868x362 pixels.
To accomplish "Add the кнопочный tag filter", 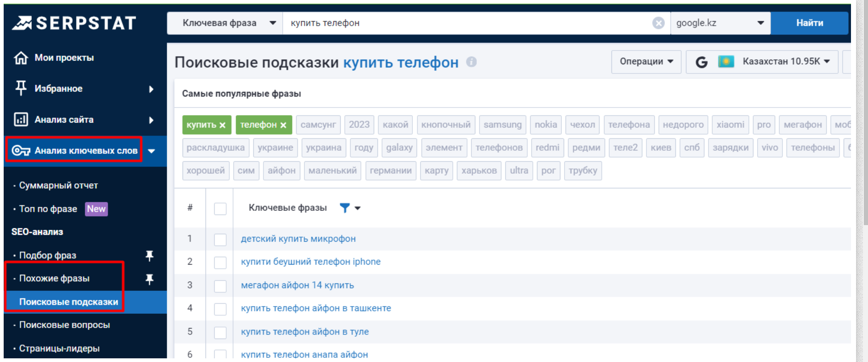I will (x=446, y=125).
